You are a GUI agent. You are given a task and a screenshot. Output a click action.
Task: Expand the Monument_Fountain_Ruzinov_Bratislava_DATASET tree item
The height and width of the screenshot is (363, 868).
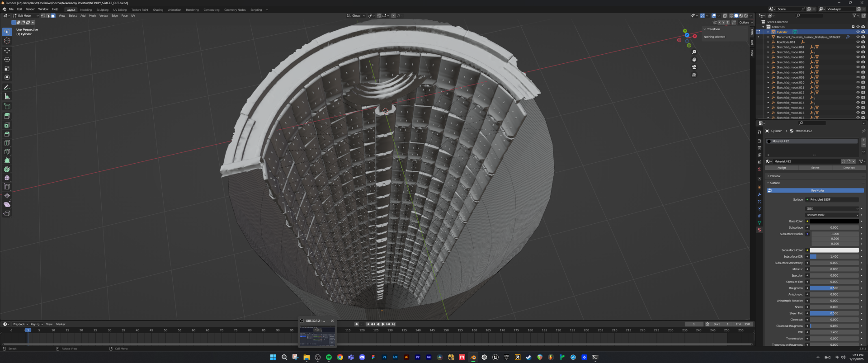[x=768, y=37]
